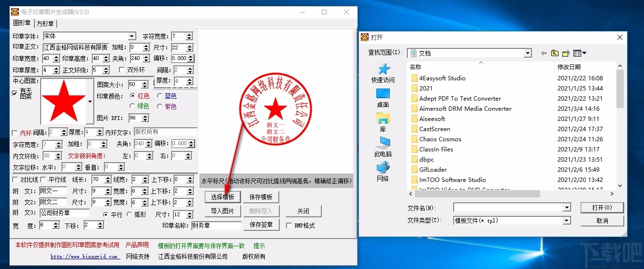
Task: Create new folder via the toolbar icon
Action: [x=566, y=53]
